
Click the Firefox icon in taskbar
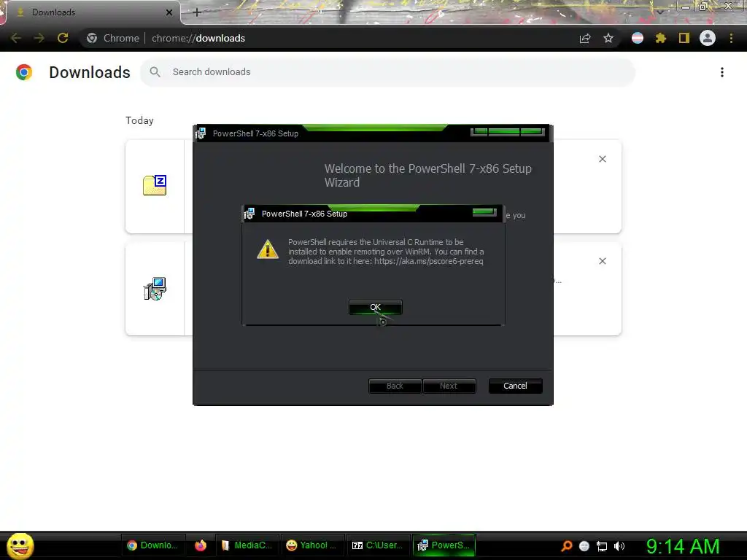coord(201,545)
